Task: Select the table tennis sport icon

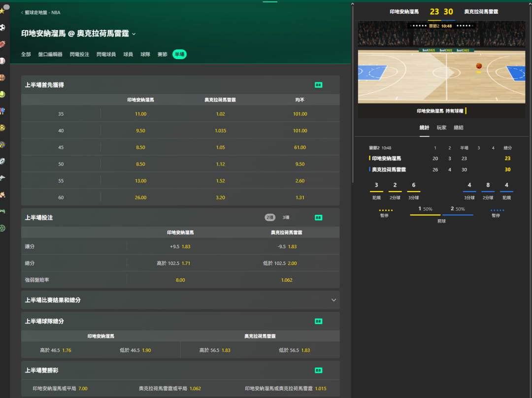Action: pos(2,111)
